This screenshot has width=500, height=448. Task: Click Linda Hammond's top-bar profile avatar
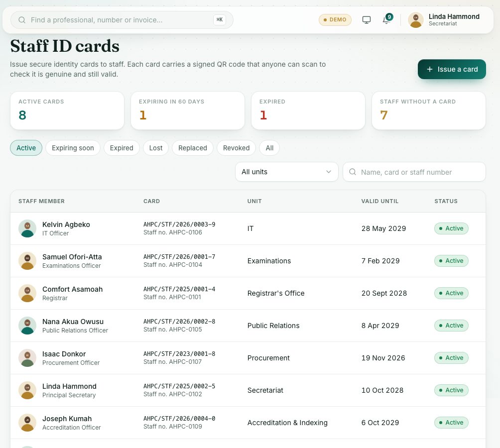416,20
